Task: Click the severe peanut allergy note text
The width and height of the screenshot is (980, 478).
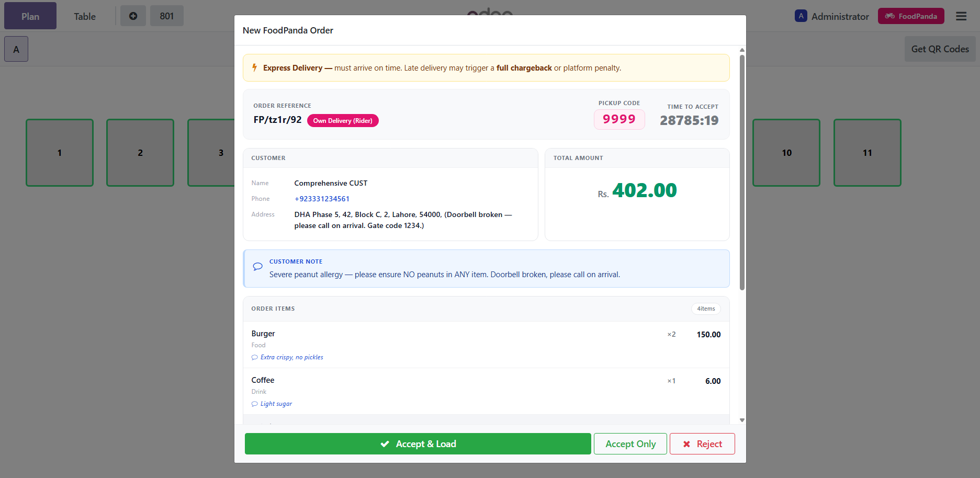Action: [x=445, y=275]
